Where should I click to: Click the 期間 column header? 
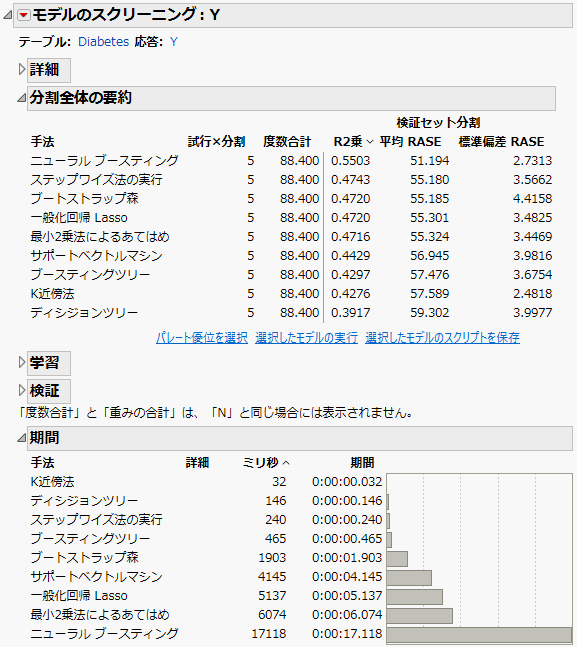tap(362, 463)
